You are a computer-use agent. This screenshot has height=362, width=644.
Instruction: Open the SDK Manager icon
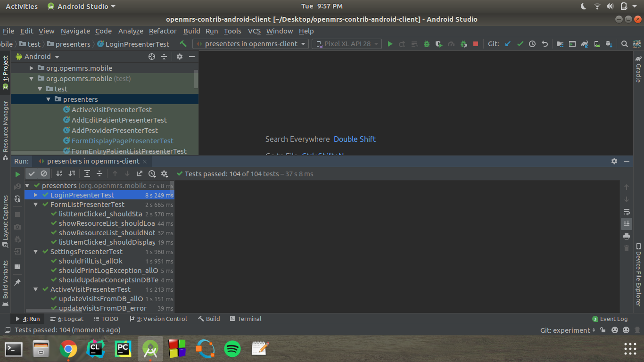pos(609,44)
